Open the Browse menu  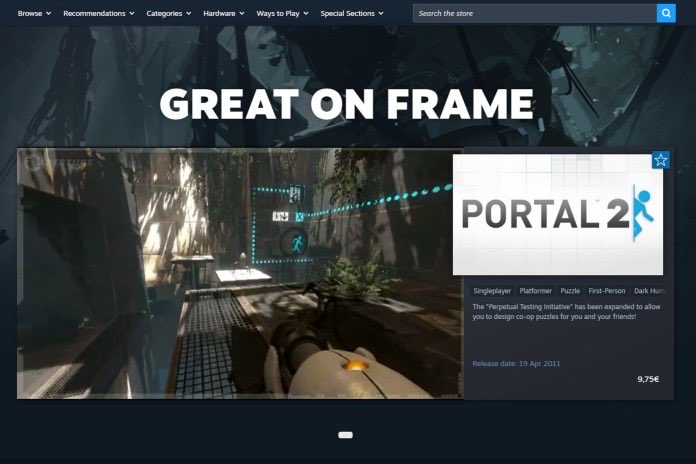tap(34, 13)
